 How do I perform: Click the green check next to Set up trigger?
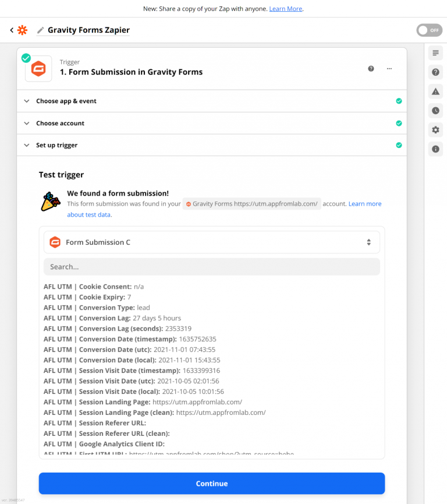tap(399, 145)
